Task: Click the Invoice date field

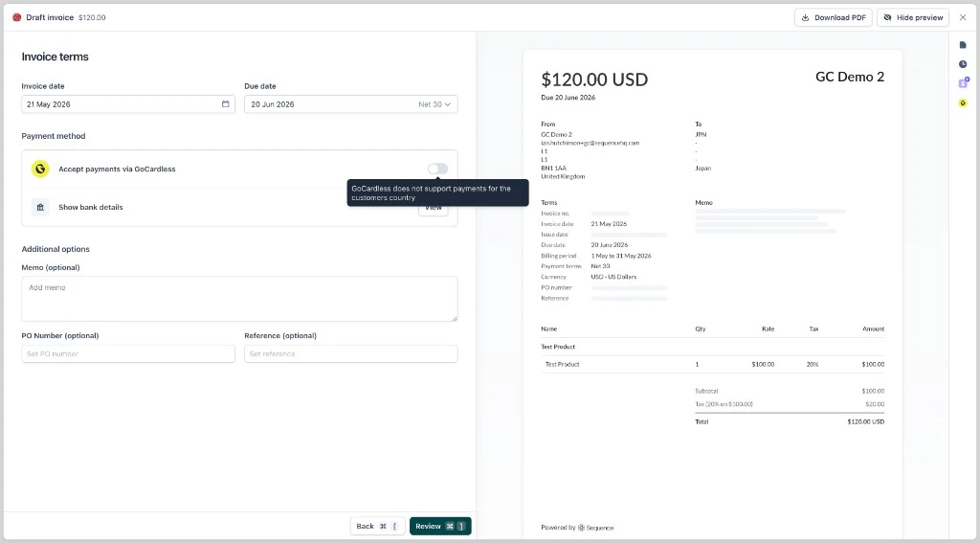Action: [128, 104]
